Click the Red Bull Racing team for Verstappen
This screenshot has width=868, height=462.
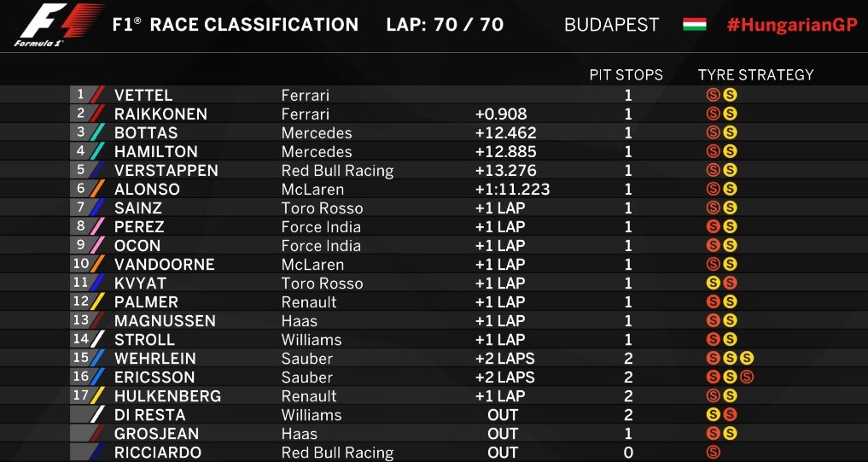click(337, 171)
